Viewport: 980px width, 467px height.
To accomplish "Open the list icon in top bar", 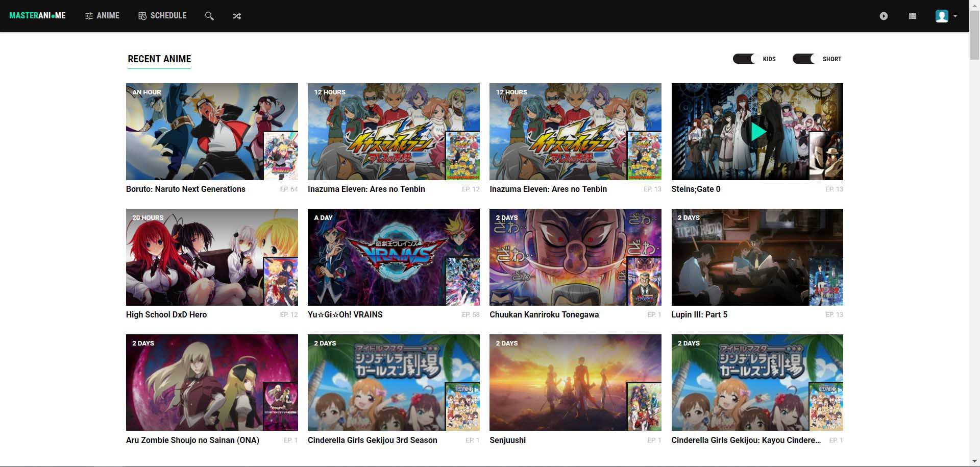I will click(913, 16).
